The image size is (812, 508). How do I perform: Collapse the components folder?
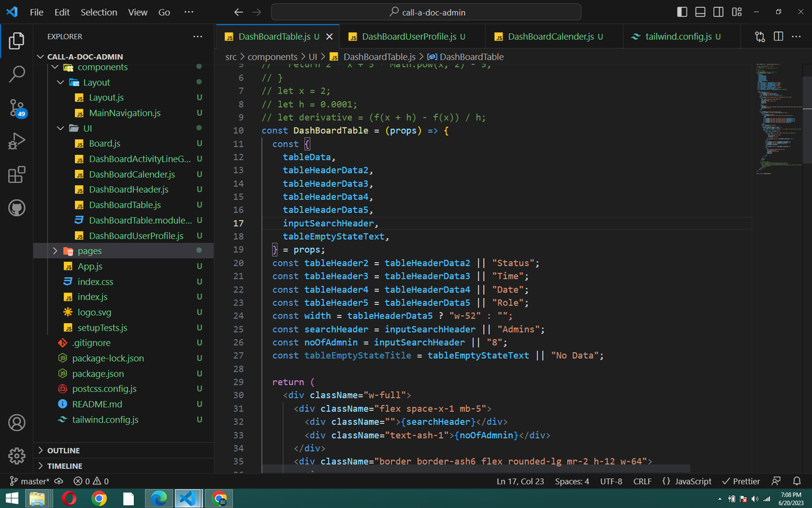click(123, 67)
